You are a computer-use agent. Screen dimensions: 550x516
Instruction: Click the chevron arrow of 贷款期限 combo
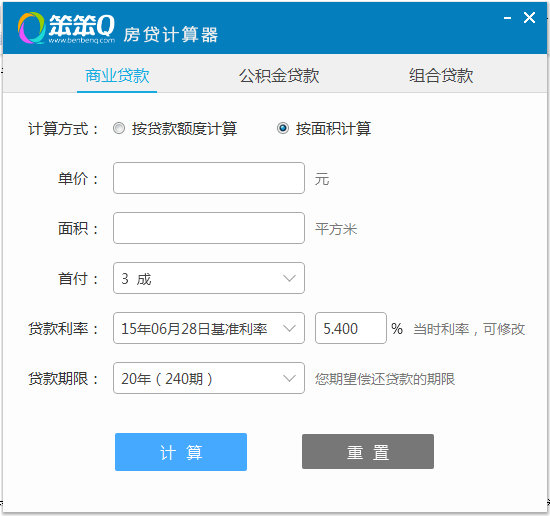tap(289, 378)
